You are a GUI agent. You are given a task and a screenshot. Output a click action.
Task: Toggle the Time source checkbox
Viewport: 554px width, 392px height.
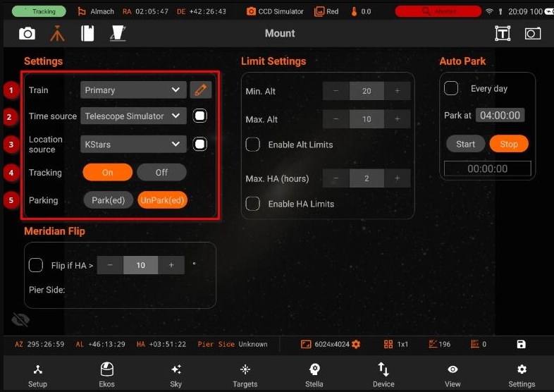[200, 116]
